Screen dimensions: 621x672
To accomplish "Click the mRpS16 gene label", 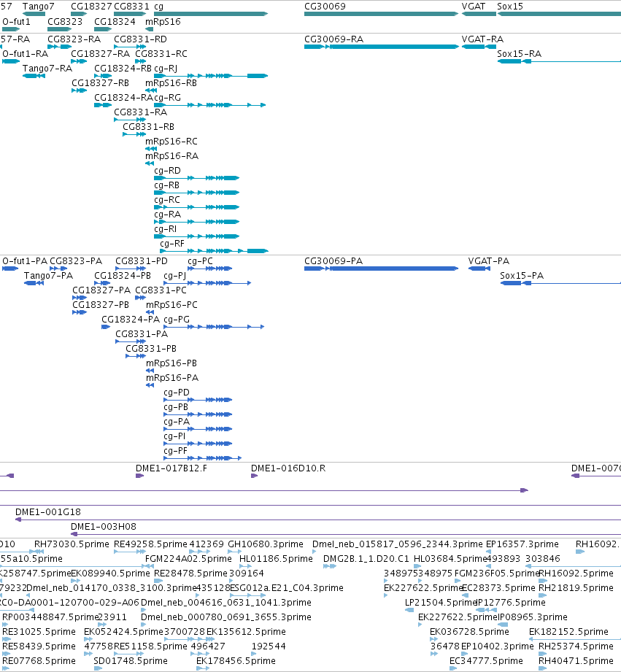I will pos(163,21).
